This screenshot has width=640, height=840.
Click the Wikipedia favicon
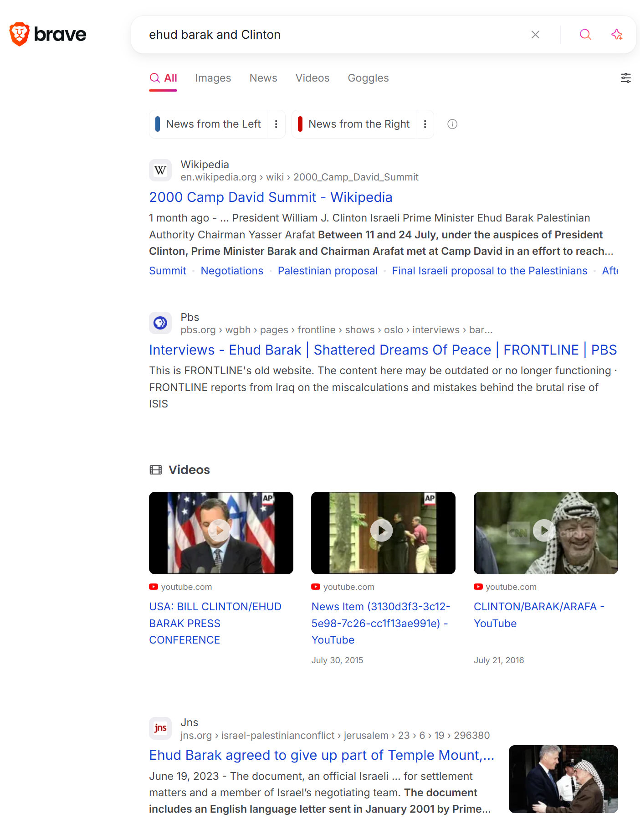pos(160,170)
